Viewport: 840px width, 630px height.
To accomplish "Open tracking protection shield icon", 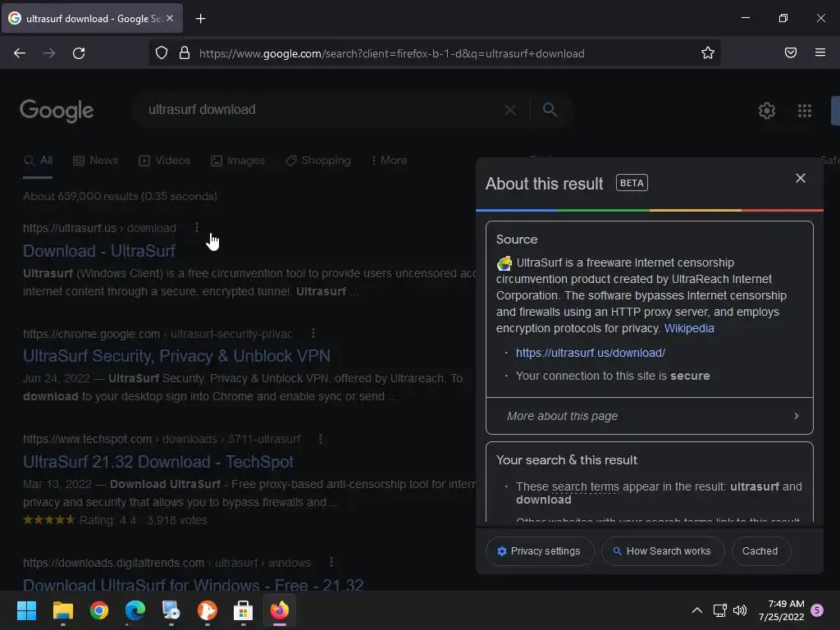I will [x=162, y=52].
